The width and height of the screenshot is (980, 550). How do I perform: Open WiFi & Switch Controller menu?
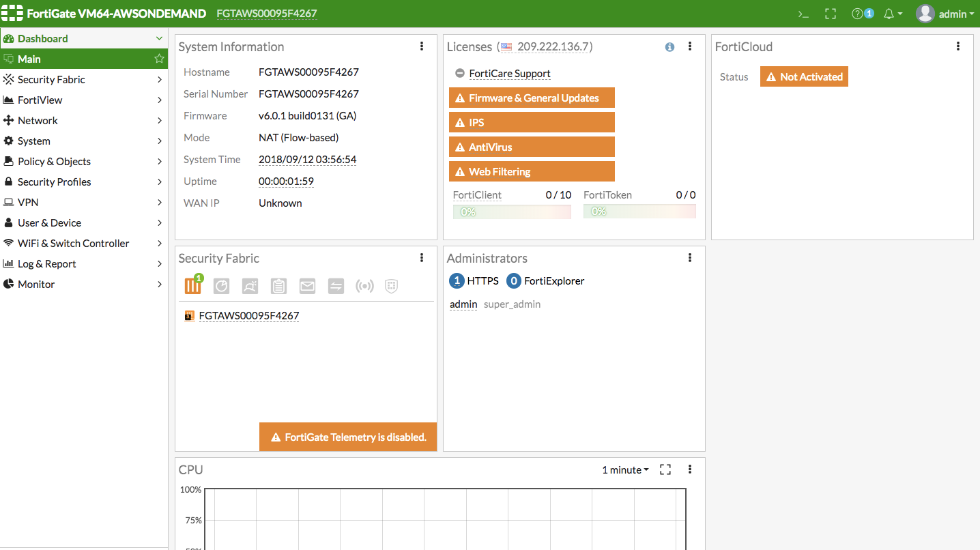(x=84, y=243)
